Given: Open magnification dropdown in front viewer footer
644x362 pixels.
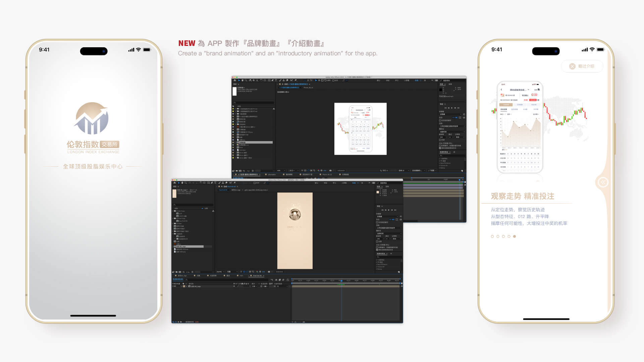Looking at the screenshot, I should point(220,272).
